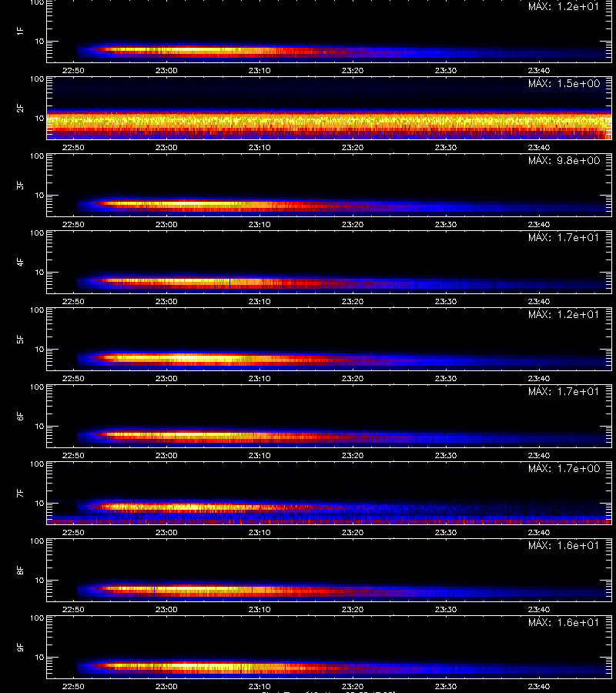Click 23:00 time label under 4F panel

[166, 301]
